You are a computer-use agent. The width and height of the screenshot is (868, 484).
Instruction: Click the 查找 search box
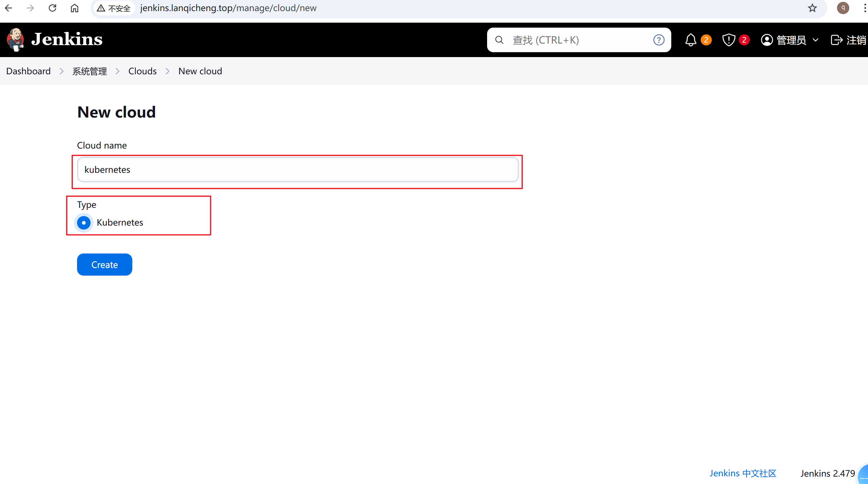tap(579, 40)
